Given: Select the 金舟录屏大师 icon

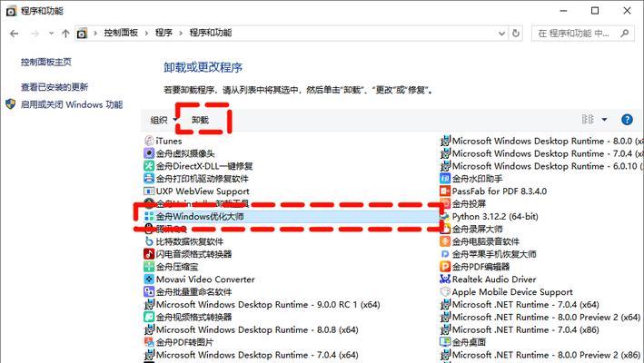Looking at the screenshot, I should [445, 229].
